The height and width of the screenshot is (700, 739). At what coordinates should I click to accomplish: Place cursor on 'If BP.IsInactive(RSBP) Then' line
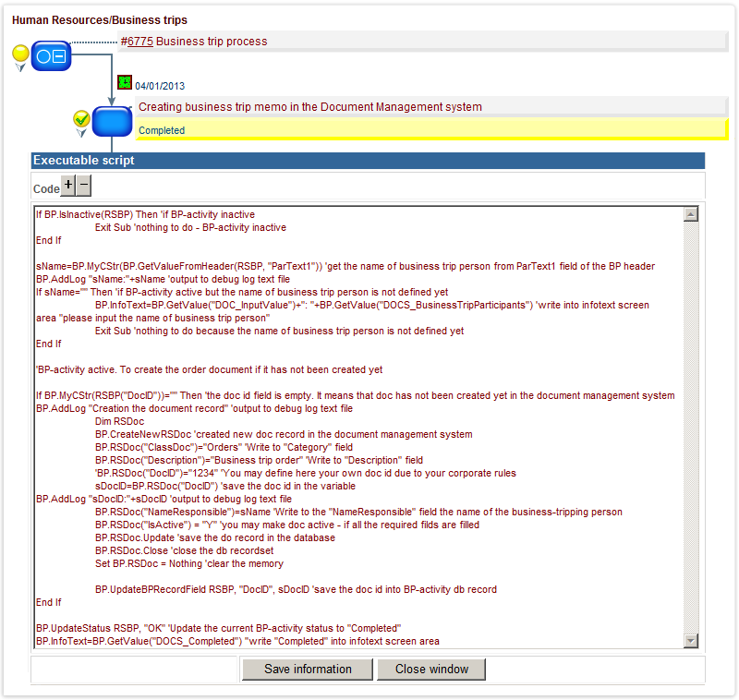(x=146, y=214)
